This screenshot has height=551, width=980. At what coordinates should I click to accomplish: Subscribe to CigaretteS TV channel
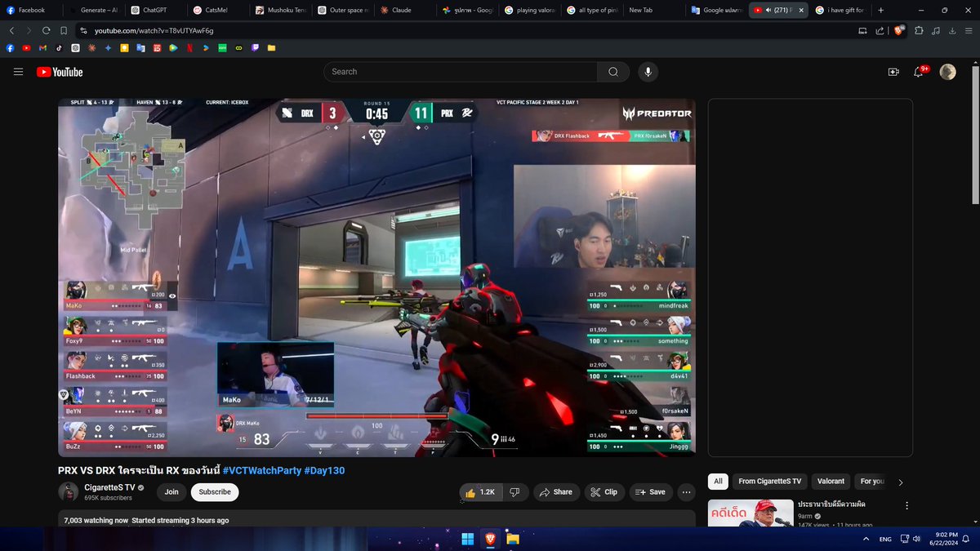215,492
